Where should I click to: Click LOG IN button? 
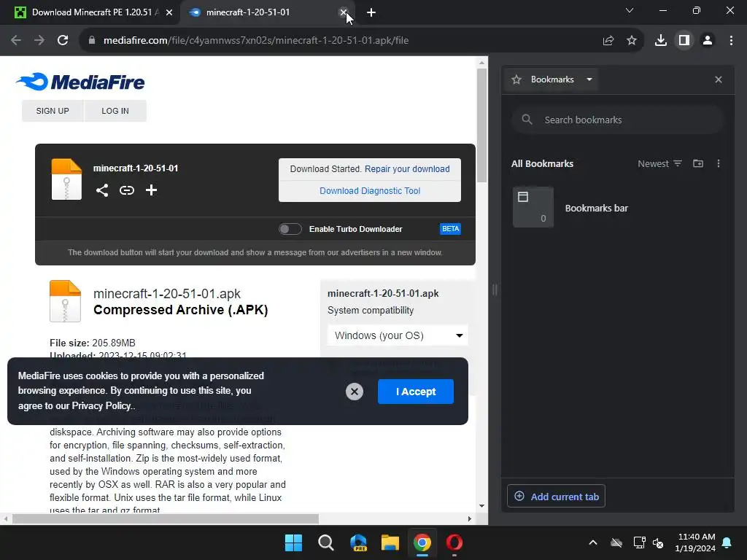(115, 111)
